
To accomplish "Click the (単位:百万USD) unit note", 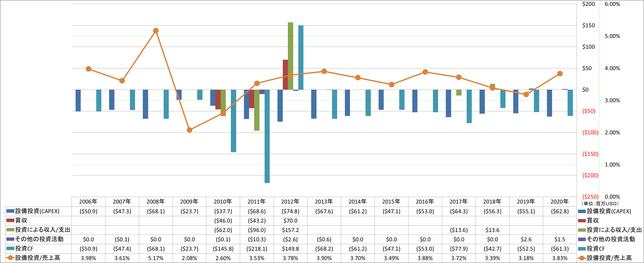I will [600, 204].
